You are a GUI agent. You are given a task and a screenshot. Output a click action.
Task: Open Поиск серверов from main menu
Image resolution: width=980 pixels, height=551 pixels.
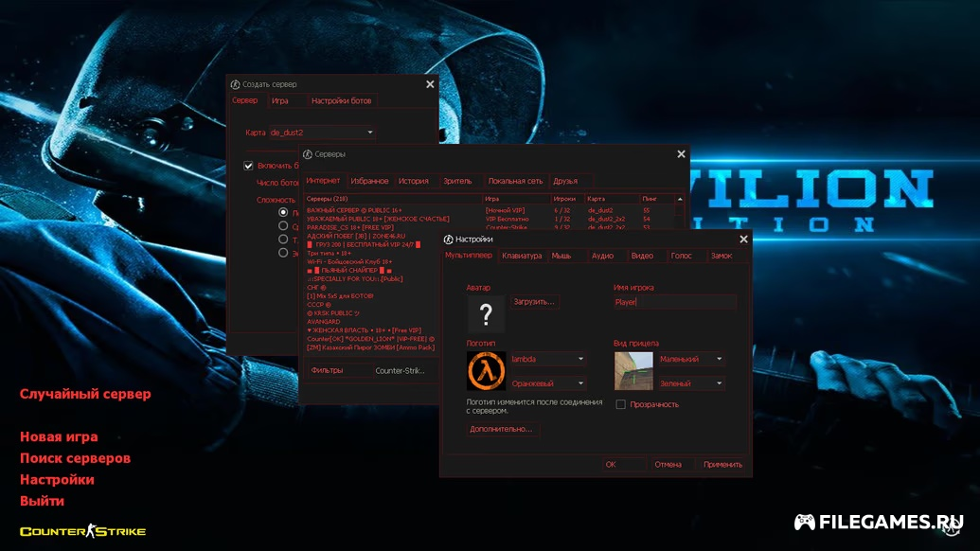click(x=76, y=458)
